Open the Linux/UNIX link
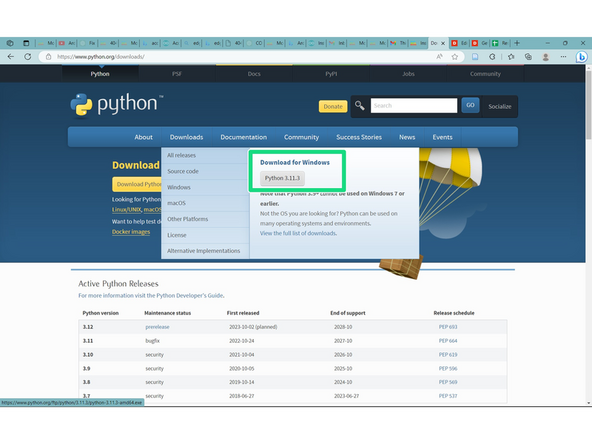Viewport: 592px width, 444px height. click(x=126, y=210)
